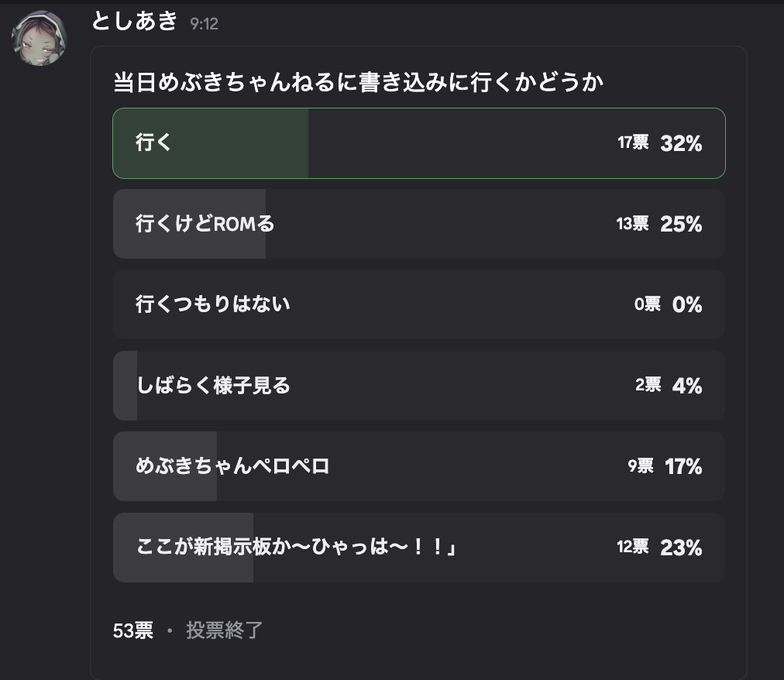Viewport: 784px width, 680px height.
Task: Click the 17票 vote count
Action: coord(633,143)
